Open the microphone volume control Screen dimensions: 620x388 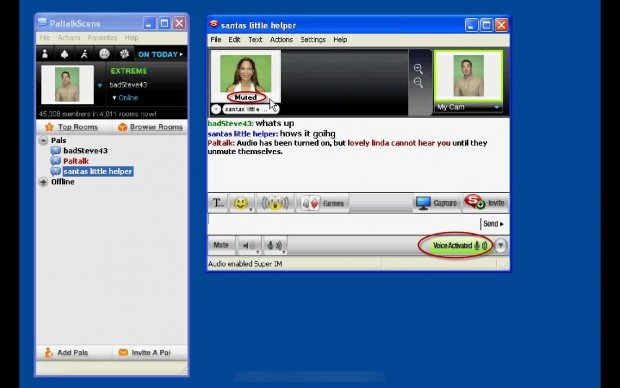[x=275, y=246]
